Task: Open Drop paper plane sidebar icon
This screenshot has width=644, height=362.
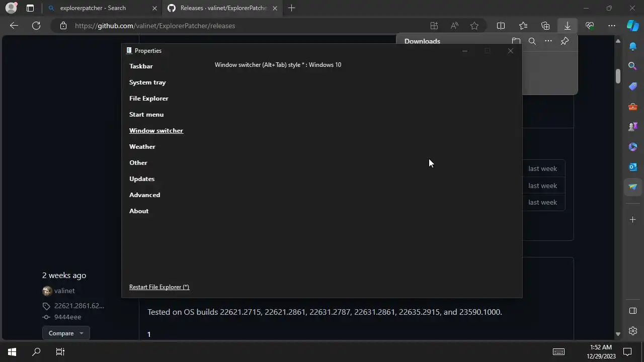Action: 633,187
